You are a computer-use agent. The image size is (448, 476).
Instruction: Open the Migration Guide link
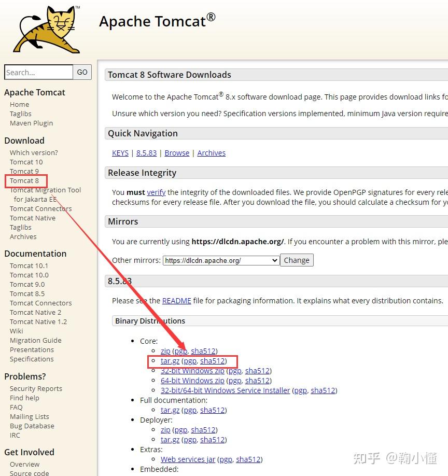35,341
